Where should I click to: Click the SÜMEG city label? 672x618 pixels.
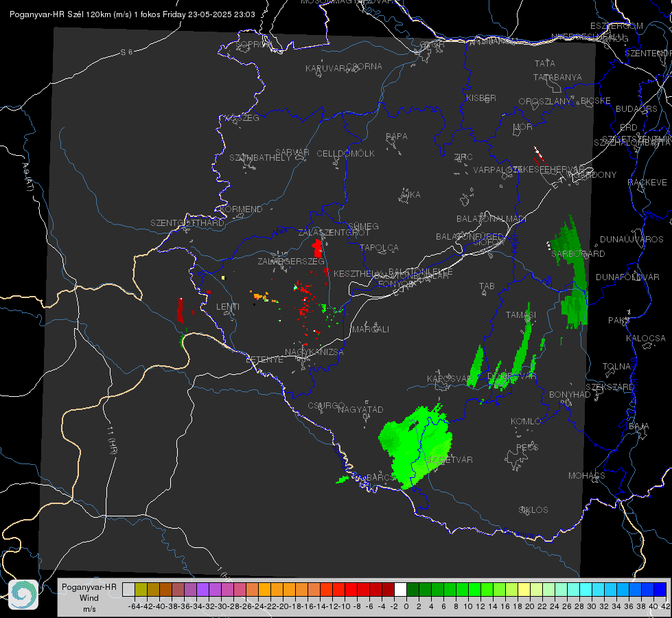pos(363,226)
